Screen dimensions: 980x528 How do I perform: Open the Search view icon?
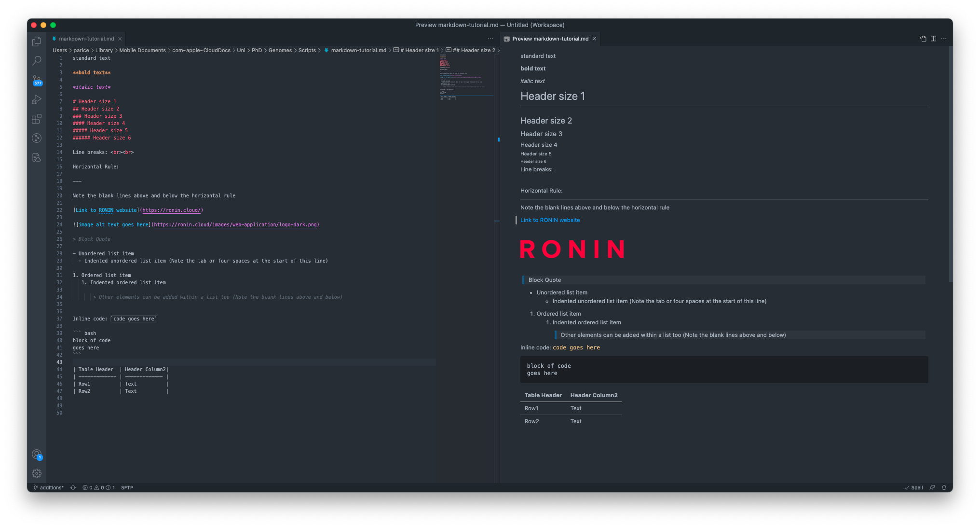click(x=37, y=61)
